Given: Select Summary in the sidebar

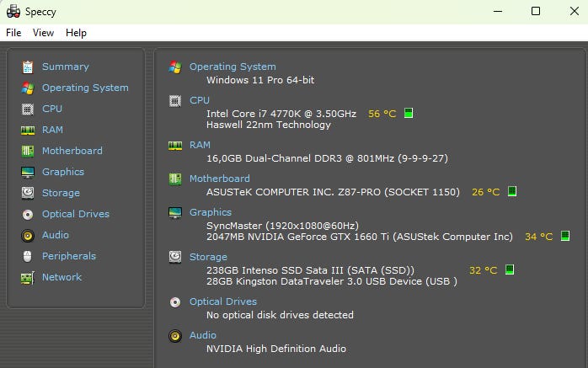Looking at the screenshot, I should click(x=65, y=67).
